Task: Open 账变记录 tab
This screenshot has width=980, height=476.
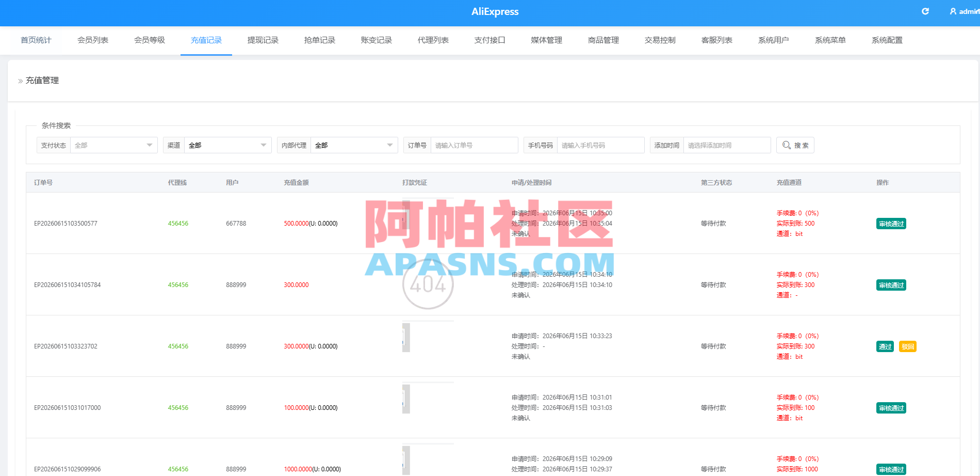Action: (x=377, y=40)
